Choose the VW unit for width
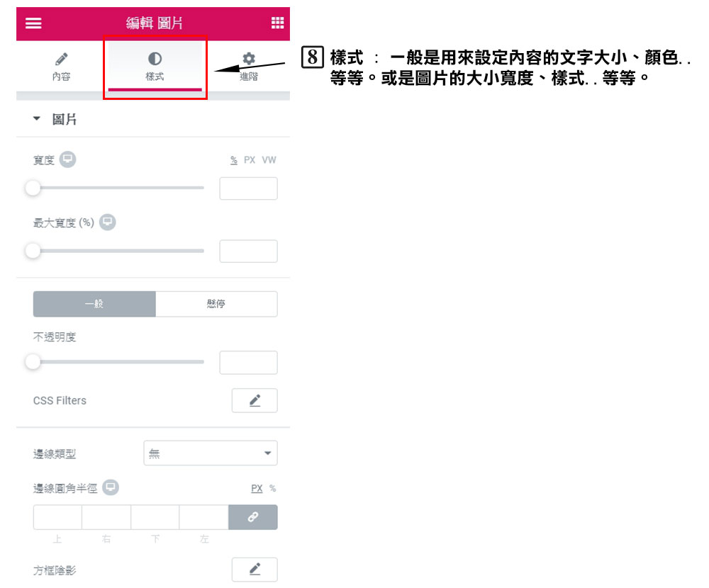The width and height of the screenshot is (709, 588). tap(269, 160)
